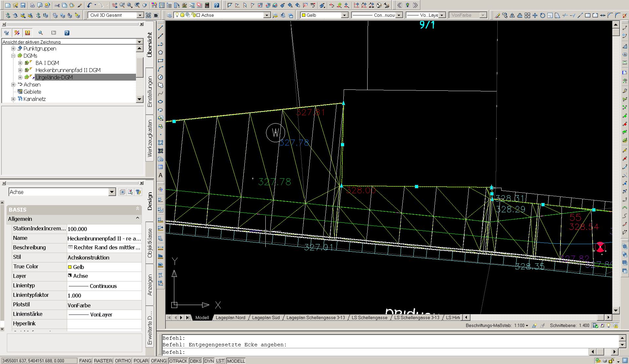Select the Rotate tool in modify toolbar
This screenshot has height=364, width=629.
pyautogui.click(x=543, y=15)
